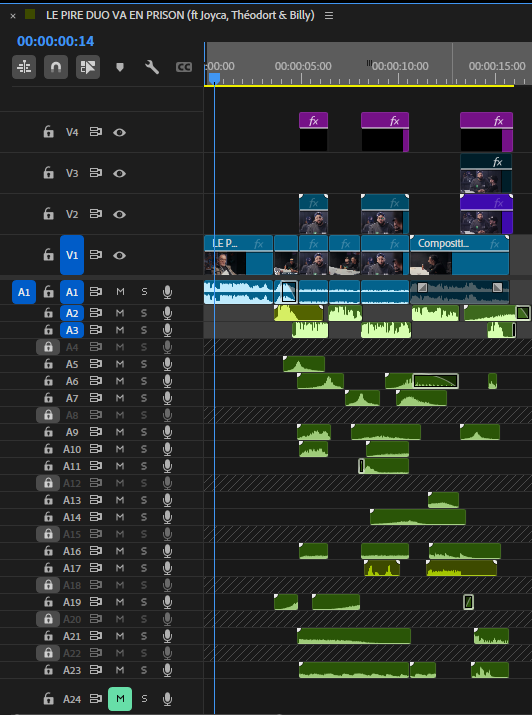
Task: Add a marker with the marker icon
Action: 120,67
